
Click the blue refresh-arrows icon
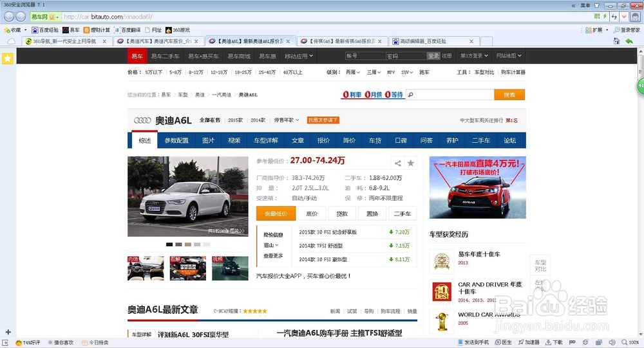[614, 17]
